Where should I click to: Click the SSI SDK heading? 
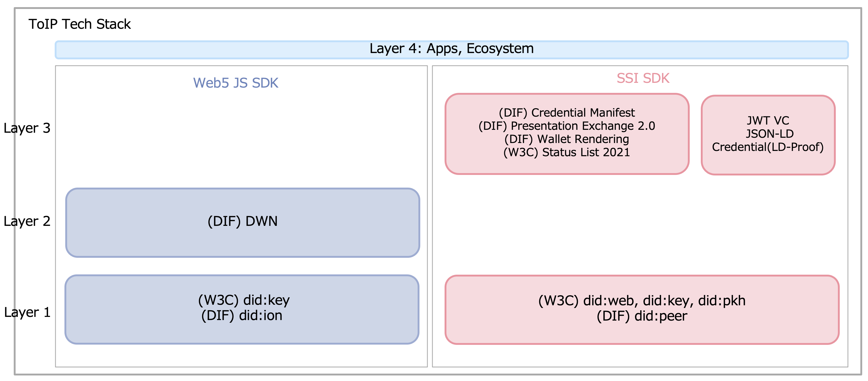pyautogui.click(x=643, y=78)
